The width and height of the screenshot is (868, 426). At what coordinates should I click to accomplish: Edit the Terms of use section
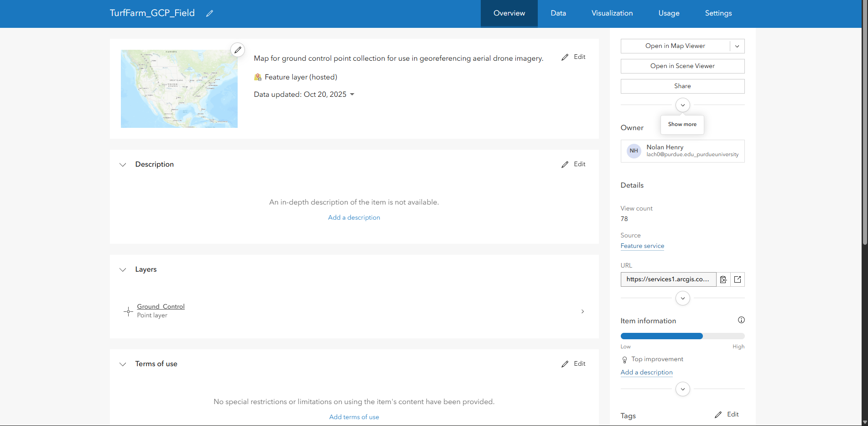click(x=573, y=364)
